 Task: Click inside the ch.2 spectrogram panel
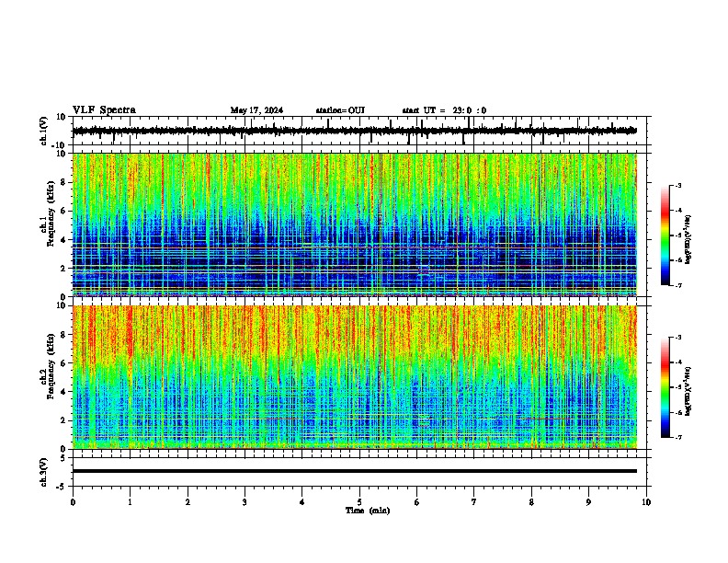355,377
